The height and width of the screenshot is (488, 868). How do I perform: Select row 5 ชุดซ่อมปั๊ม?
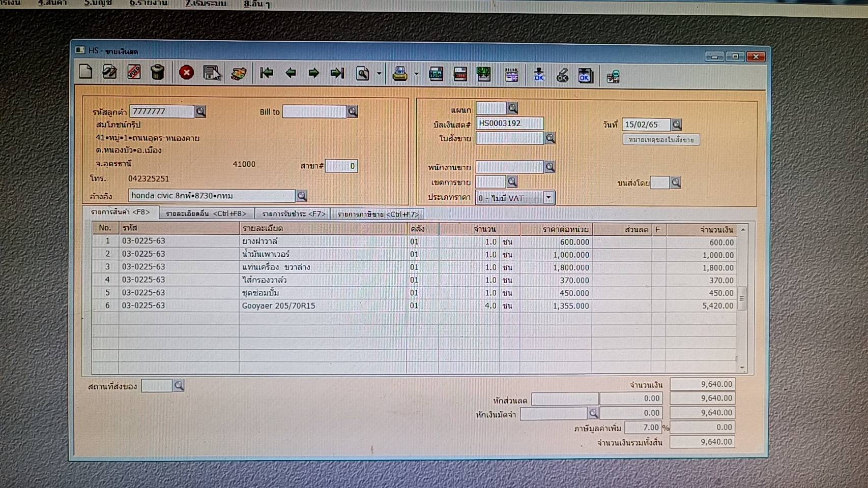click(x=414, y=292)
